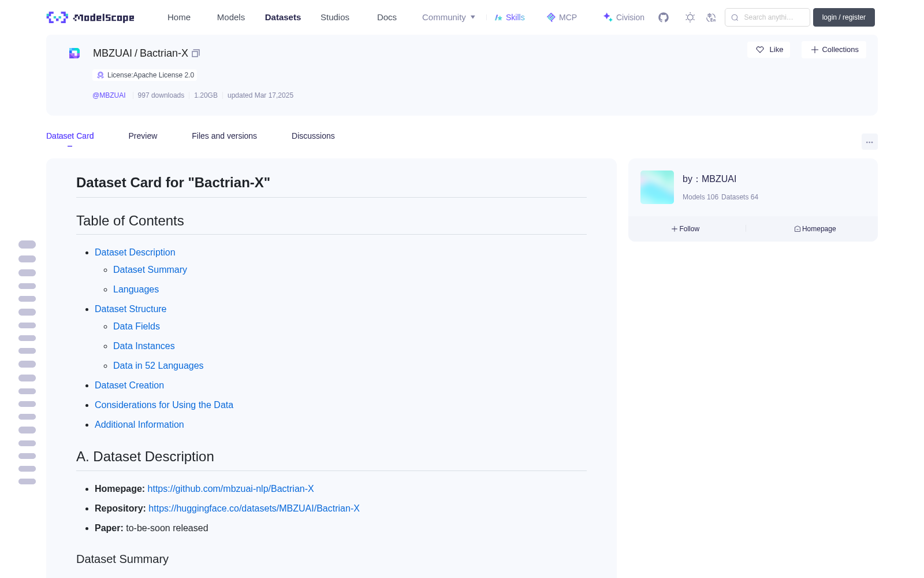The width and height of the screenshot is (924, 578).
Task: Open the Skills link
Action: [509, 17]
